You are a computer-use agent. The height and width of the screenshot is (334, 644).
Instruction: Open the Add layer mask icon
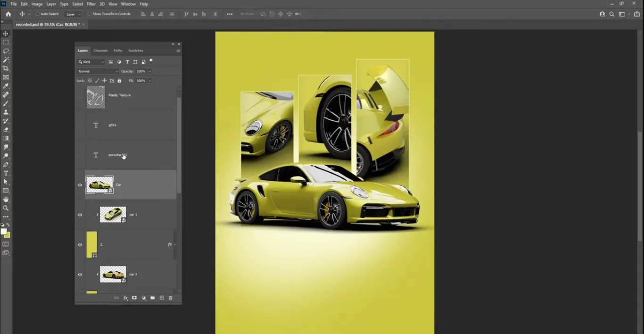(x=134, y=298)
